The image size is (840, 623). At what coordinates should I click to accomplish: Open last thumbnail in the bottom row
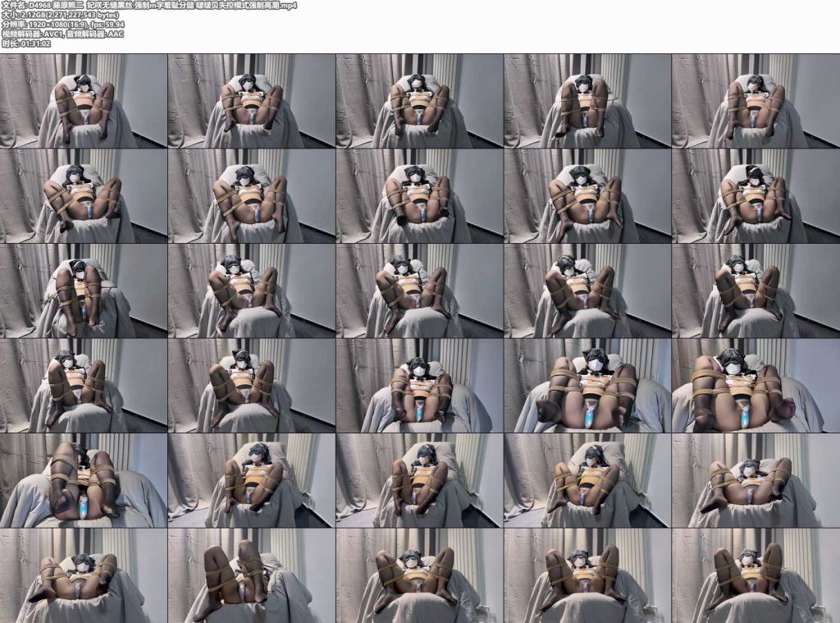(x=756, y=575)
